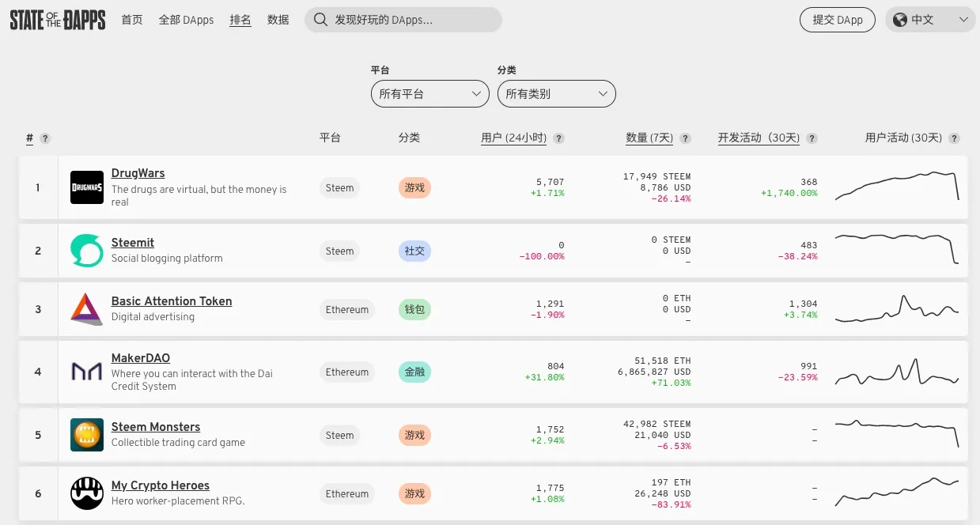Click the Steem platform tag in DrugWars row
The height and width of the screenshot is (525, 980).
click(x=339, y=188)
